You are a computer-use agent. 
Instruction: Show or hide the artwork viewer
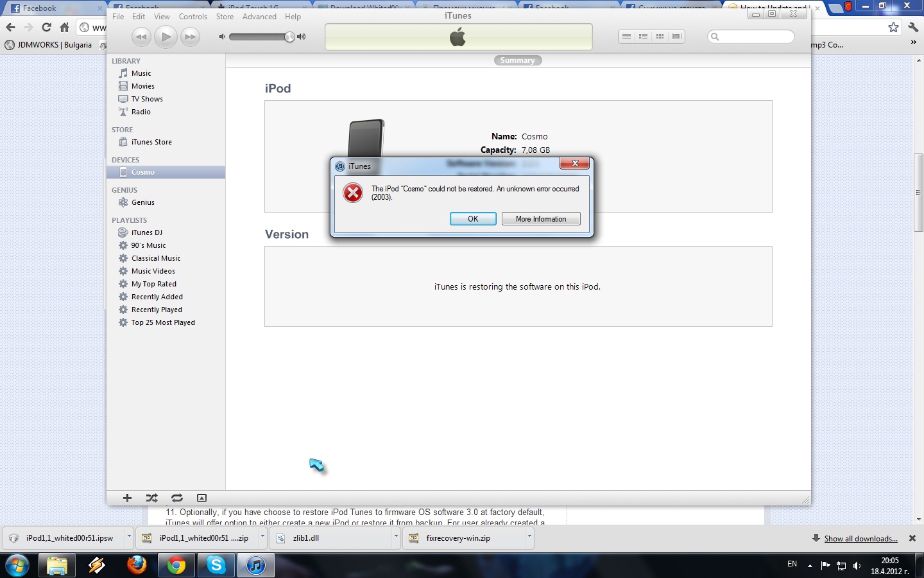(x=201, y=498)
